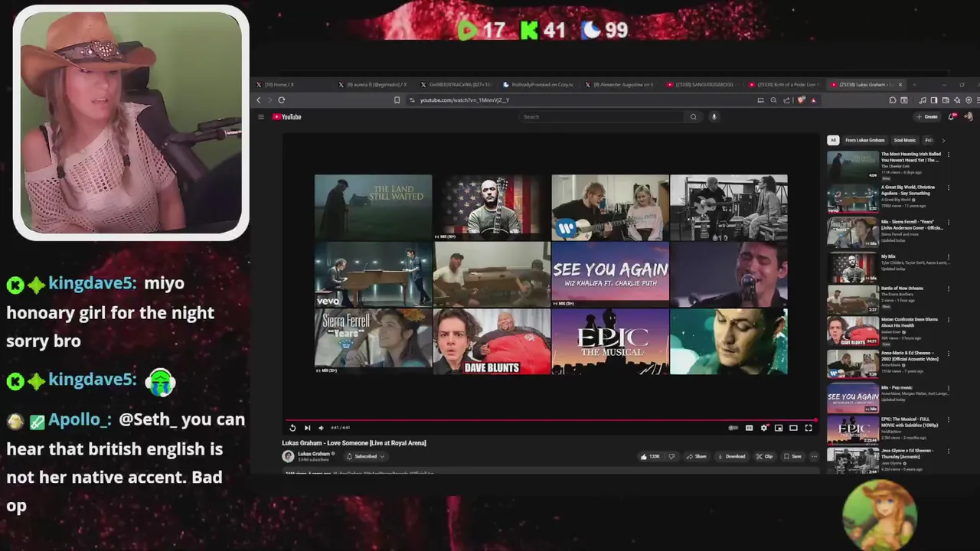980x551 pixels.
Task: Click the YouTube search field
Action: pos(601,117)
